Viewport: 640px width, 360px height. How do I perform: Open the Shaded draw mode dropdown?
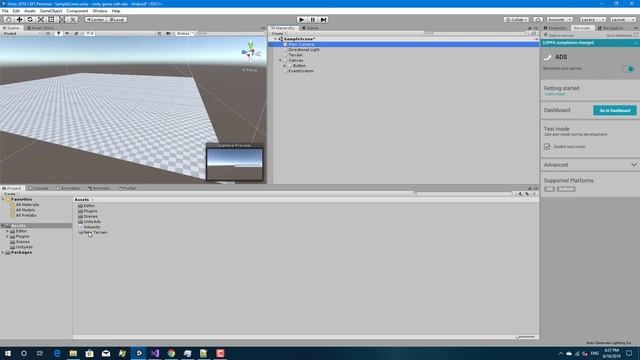pyautogui.click(x=22, y=33)
